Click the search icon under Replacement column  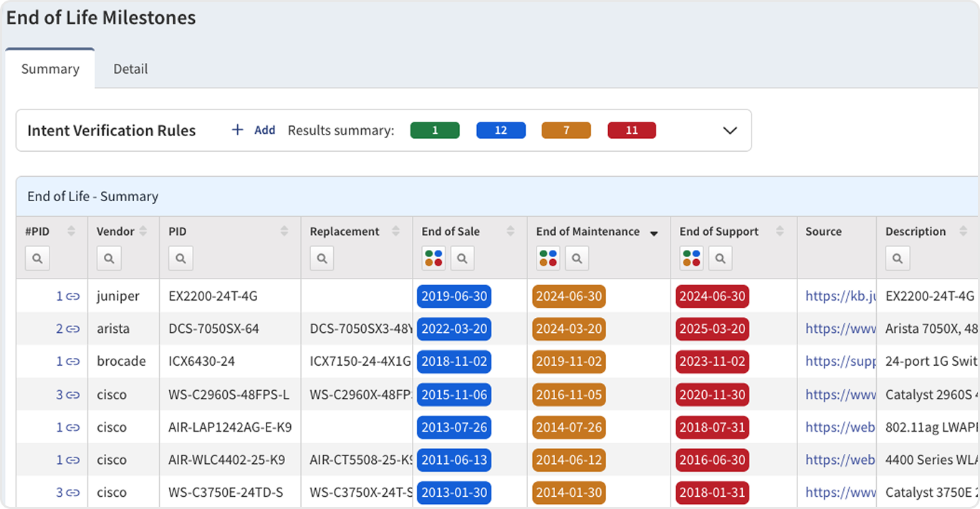322,258
